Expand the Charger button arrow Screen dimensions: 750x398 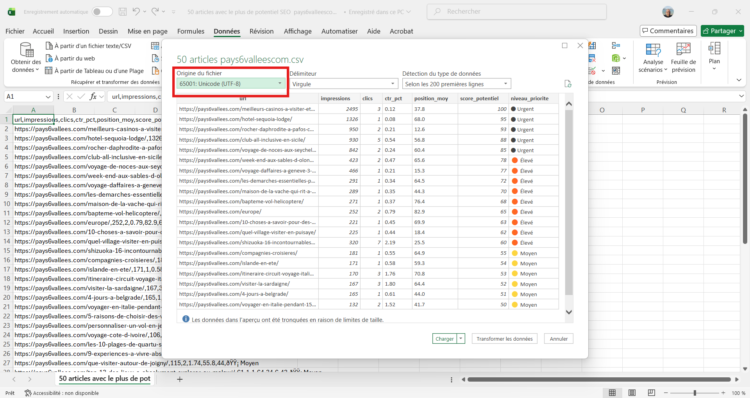point(461,339)
